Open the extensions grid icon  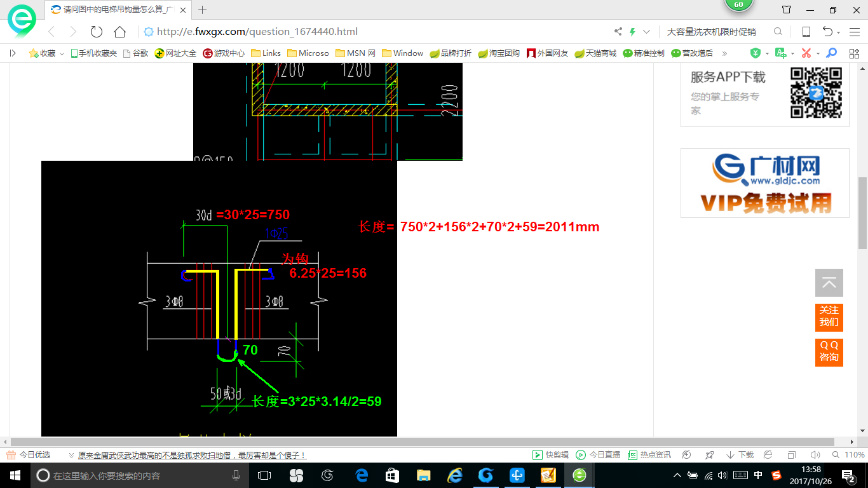[853, 53]
